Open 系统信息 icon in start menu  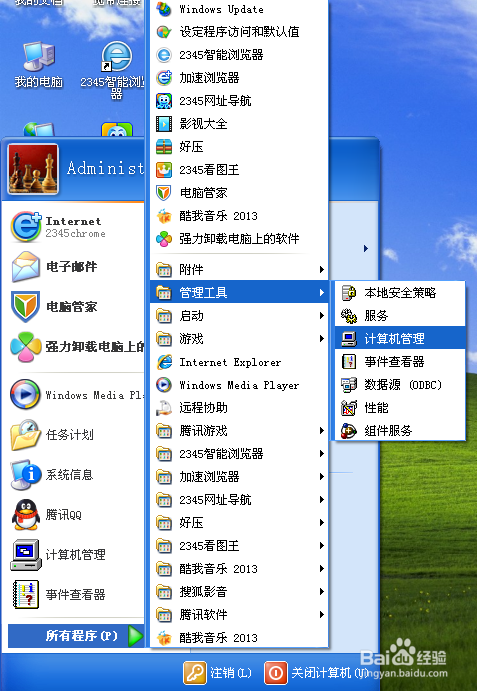coord(26,475)
